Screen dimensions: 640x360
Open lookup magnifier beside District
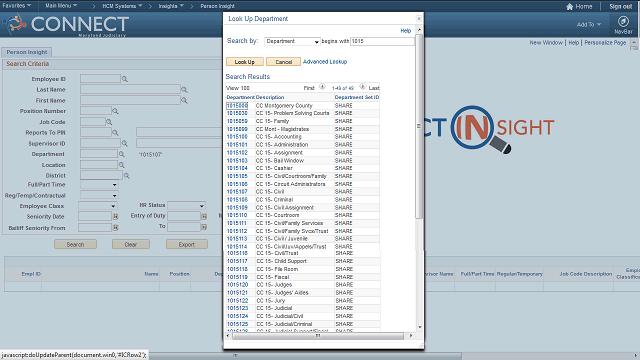tap(127, 176)
